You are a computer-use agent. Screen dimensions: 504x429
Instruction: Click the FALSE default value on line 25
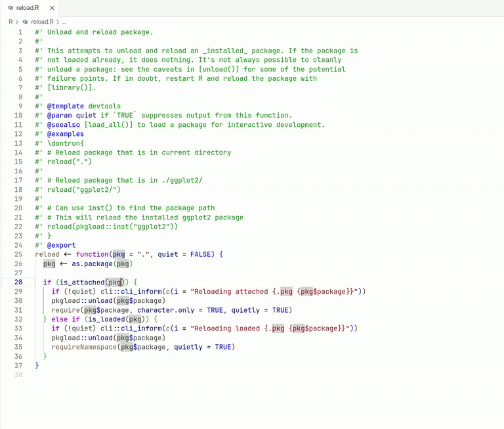(200, 254)
